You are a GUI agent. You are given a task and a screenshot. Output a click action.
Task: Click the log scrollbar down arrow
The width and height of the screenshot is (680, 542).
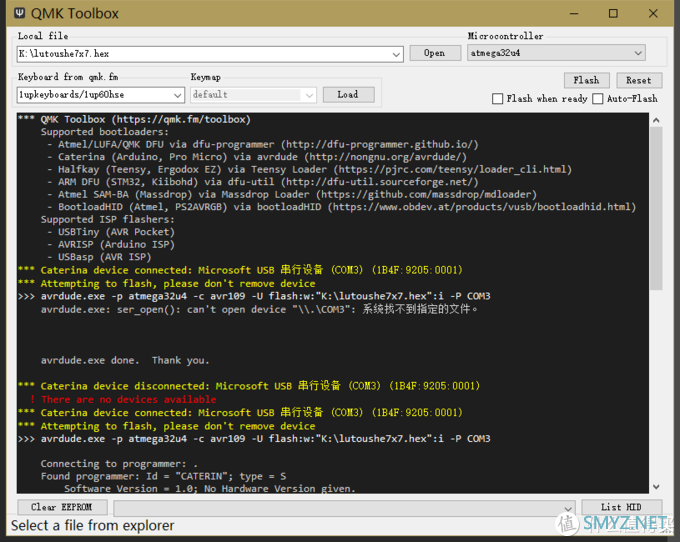(x=656, y=487)
